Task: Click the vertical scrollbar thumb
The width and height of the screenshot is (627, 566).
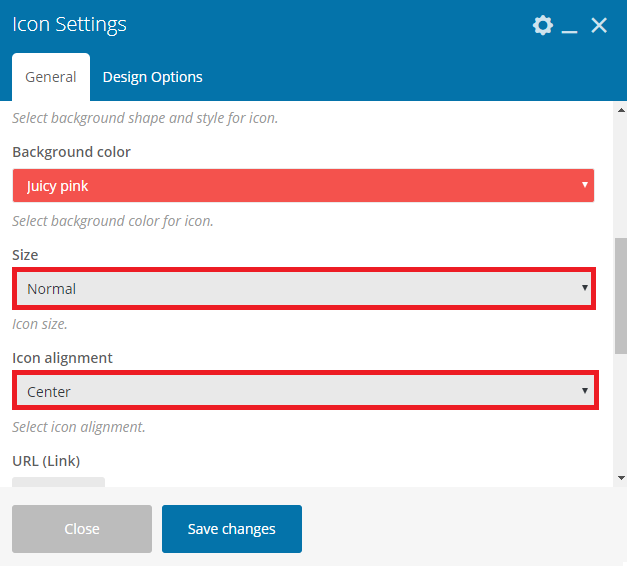Action: point(621,296)
